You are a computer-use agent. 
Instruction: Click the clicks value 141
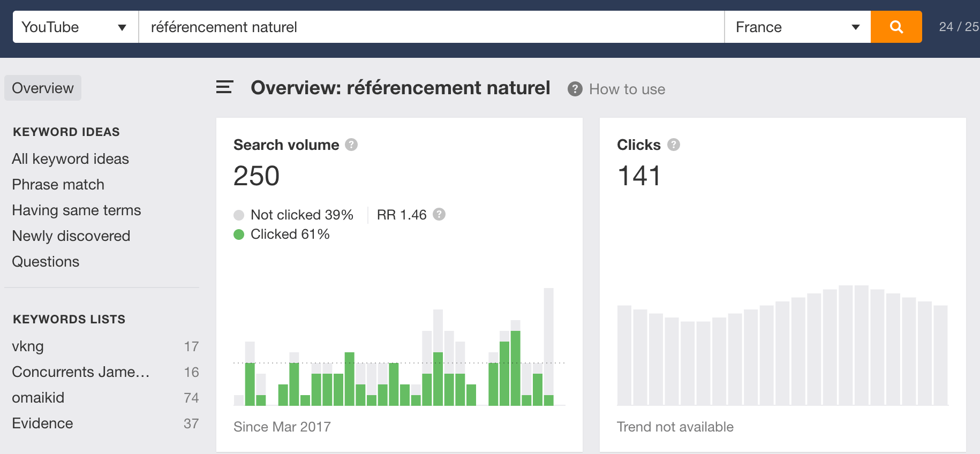639,176
